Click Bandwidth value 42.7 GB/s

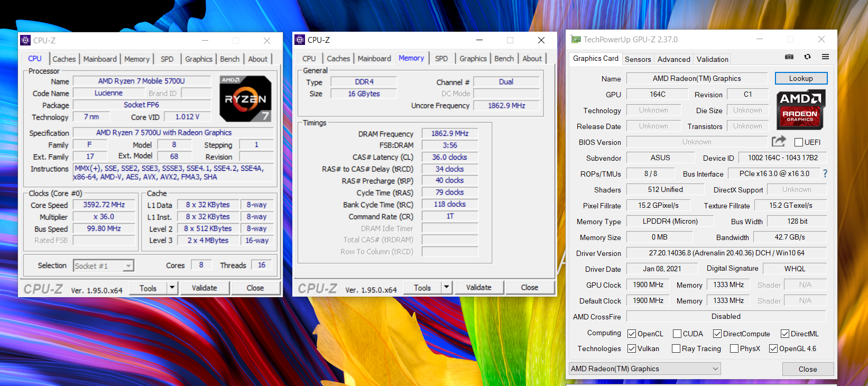click(x=790, y=237)
